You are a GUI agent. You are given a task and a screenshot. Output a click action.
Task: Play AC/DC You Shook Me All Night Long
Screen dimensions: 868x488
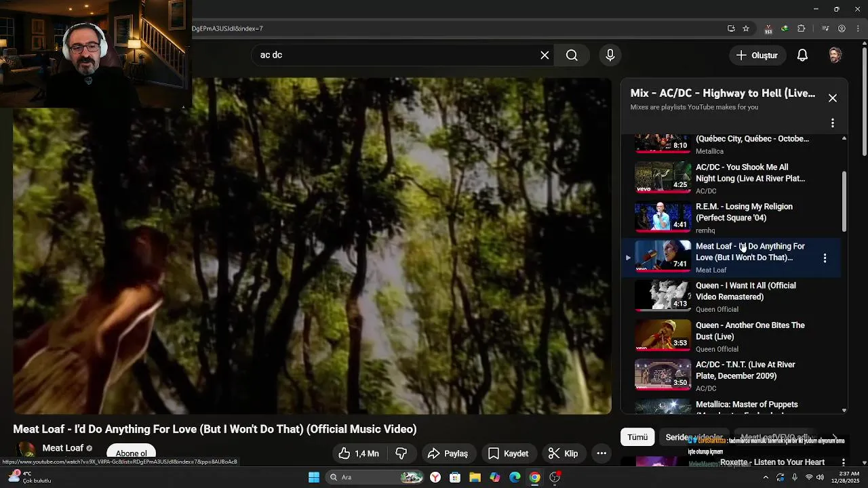731,178
